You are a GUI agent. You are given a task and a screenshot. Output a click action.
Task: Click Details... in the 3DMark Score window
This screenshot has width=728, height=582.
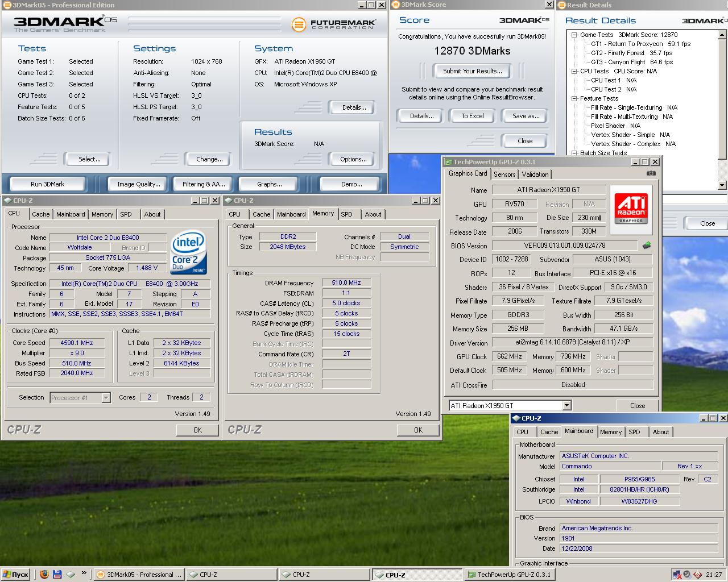(x=421, y=116)
